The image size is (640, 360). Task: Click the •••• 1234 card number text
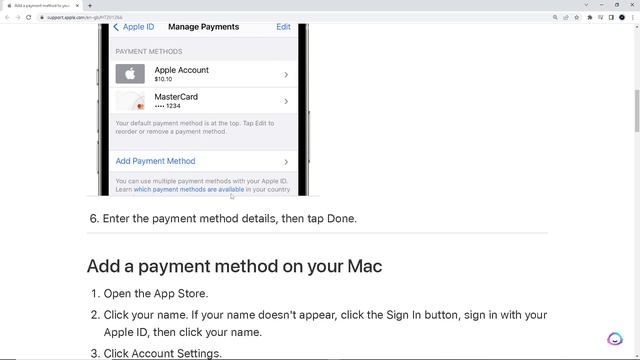tap(167, 106)
